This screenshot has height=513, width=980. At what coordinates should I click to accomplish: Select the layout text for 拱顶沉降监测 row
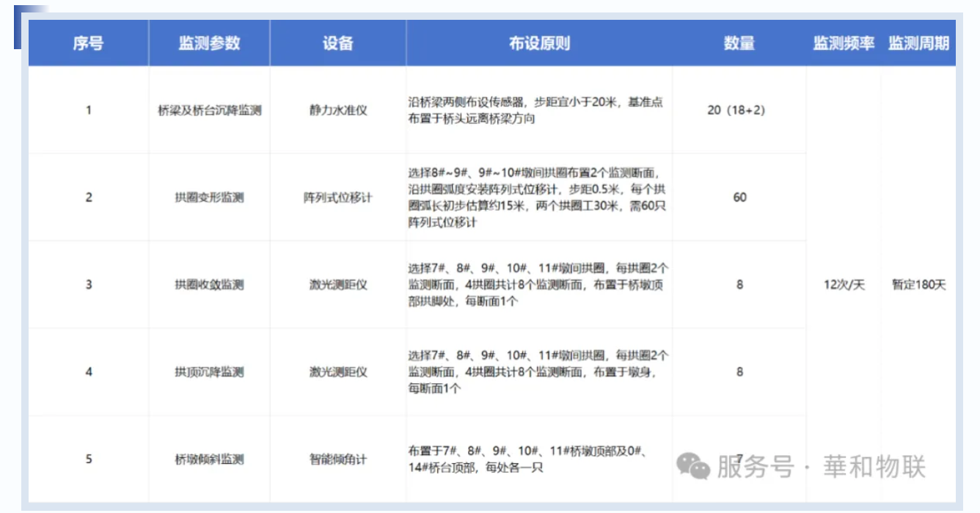point(538,372)
